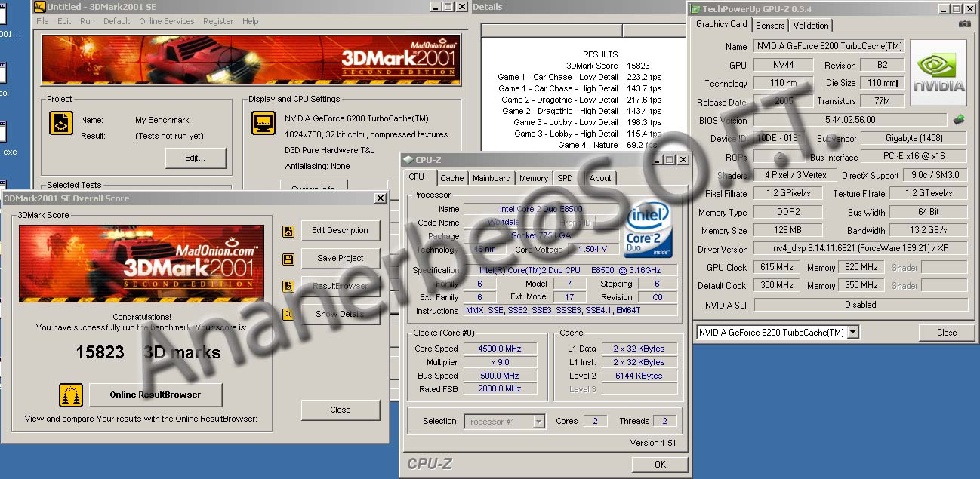Click the Intel Core 2 Duo logo
Screen dimensions: 980x479
point(648,230)
